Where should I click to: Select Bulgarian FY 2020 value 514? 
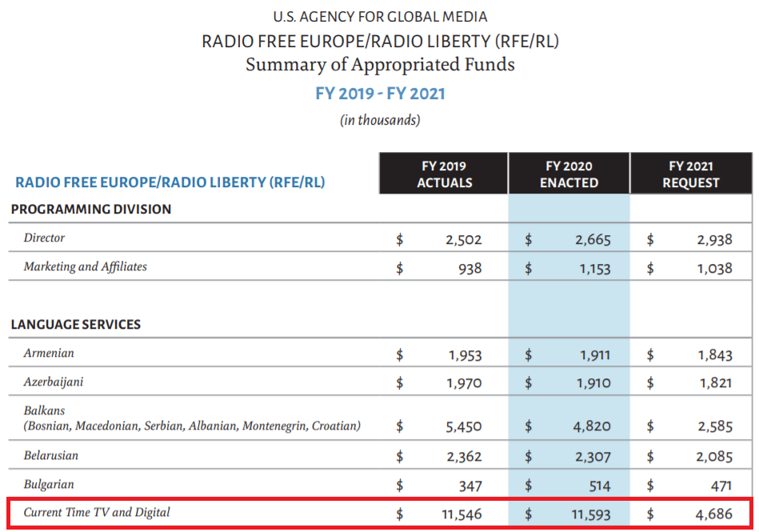coord(600,486)
